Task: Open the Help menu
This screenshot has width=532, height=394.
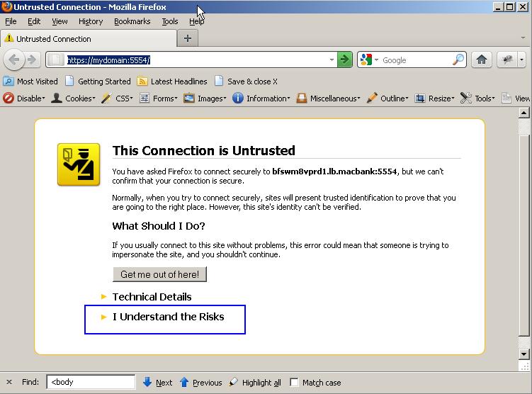Action: coord(196,21)
